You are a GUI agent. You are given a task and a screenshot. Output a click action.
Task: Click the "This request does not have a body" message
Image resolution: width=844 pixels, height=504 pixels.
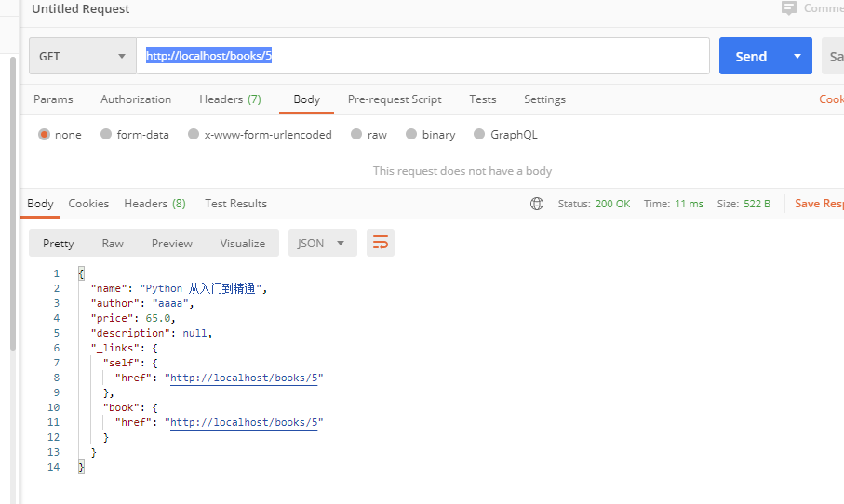462,171
